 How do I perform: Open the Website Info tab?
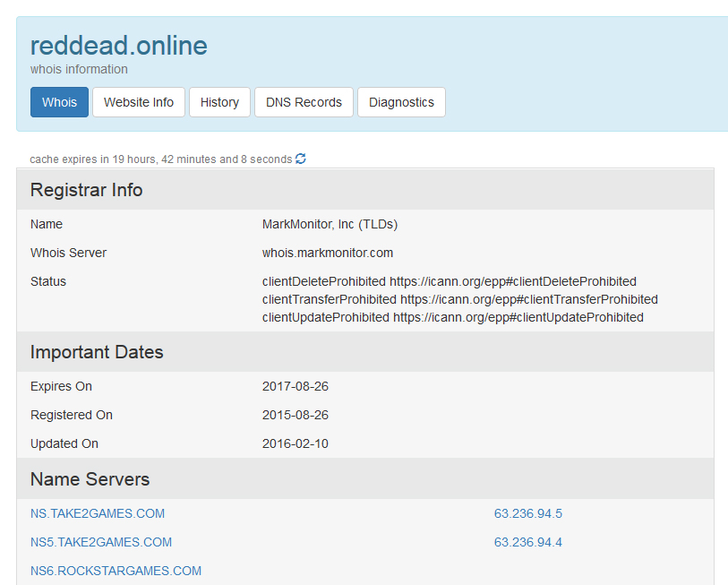(x=139, y=102)
